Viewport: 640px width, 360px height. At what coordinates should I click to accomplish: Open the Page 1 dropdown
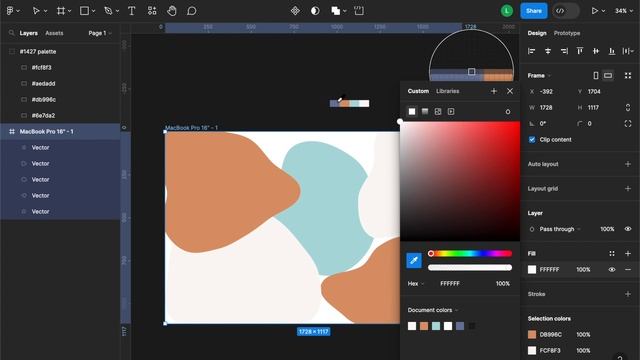pos(100,33)
